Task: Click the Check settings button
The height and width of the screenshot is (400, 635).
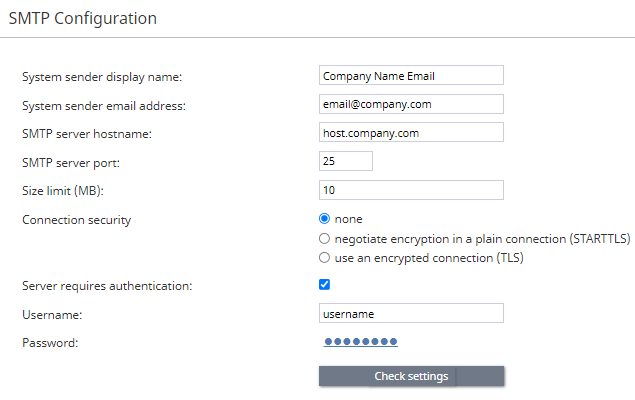Action: click(411, 376)
